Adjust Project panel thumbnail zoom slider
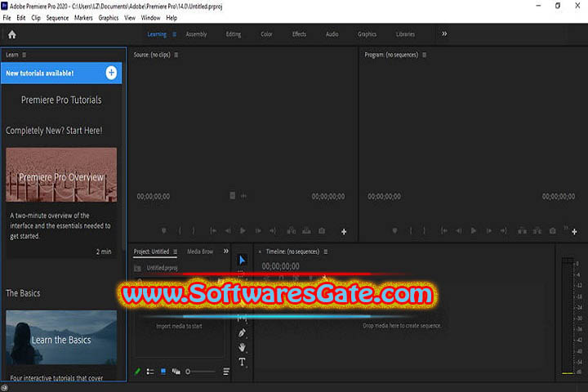The width and height of the screenshot is (588, 392). 201,372
